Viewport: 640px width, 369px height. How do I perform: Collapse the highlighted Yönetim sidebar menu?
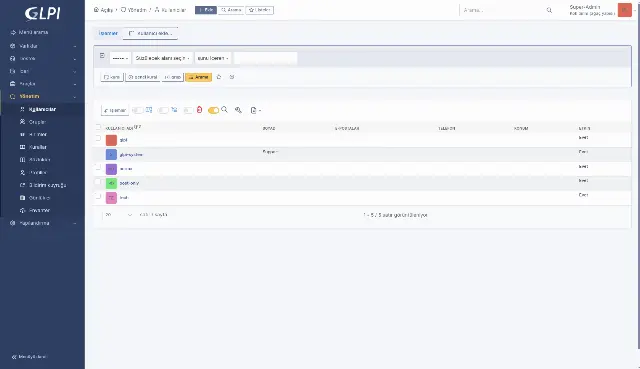pyautogui.click(x=42, y=97)
